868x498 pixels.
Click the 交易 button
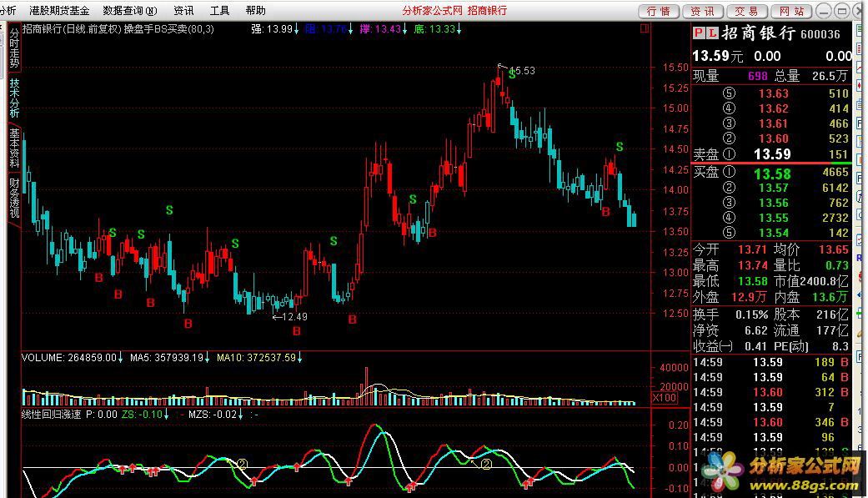[747, 11]
